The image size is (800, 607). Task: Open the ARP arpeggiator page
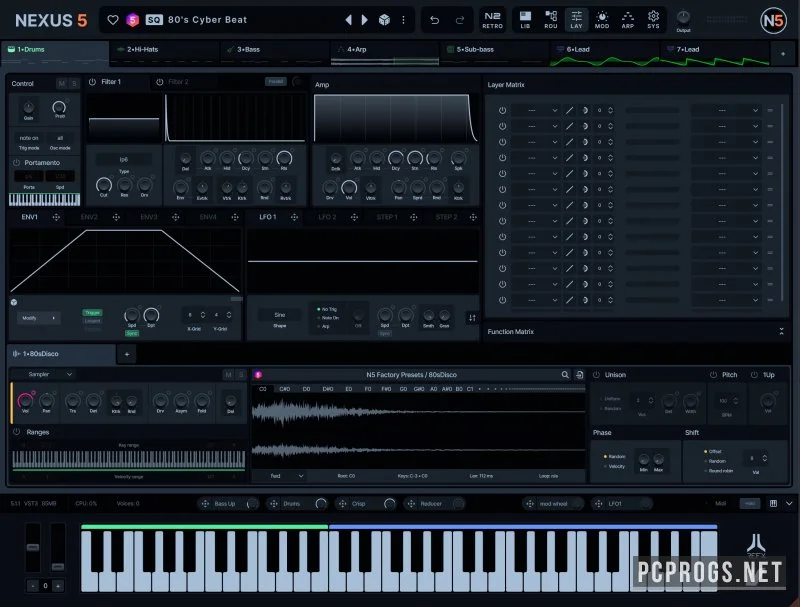coord(628,20)
